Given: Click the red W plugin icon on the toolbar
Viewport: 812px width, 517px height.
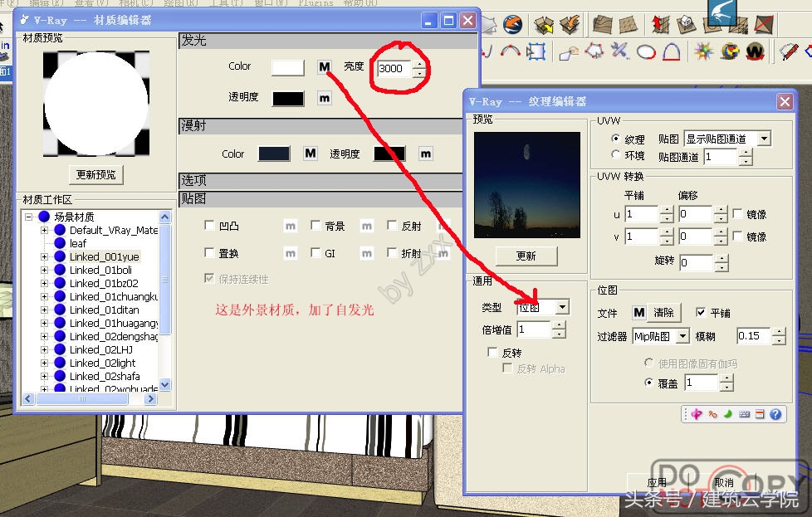Looking at the screenshot, I should [754, 51].
